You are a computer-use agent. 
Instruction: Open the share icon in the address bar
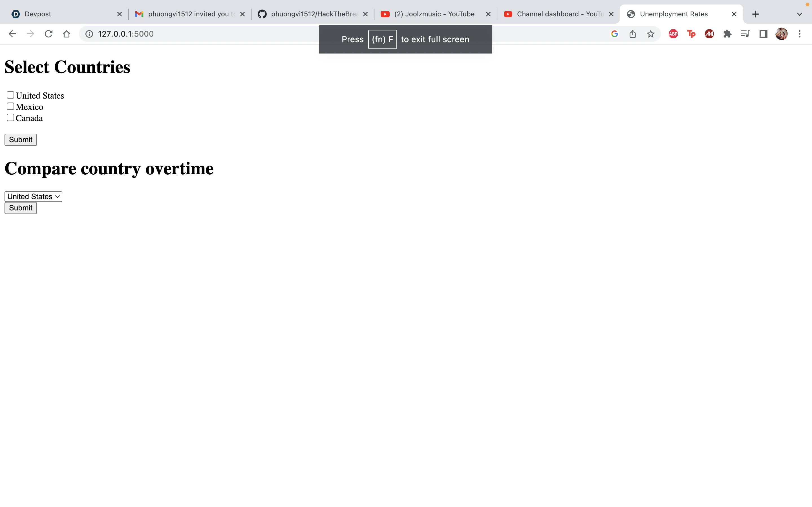coord(632,34)
